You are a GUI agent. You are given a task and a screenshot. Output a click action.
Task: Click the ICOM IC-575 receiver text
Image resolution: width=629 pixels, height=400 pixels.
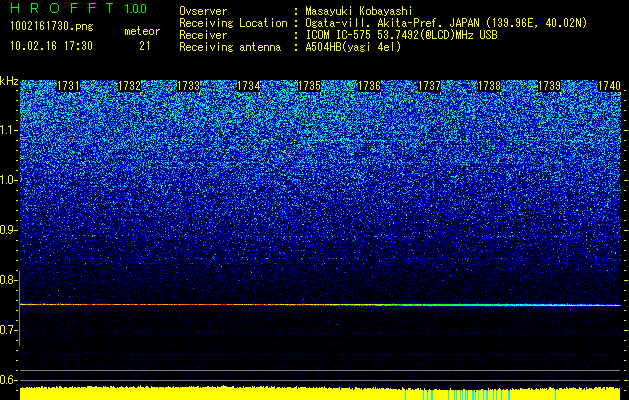coord(401,35)
